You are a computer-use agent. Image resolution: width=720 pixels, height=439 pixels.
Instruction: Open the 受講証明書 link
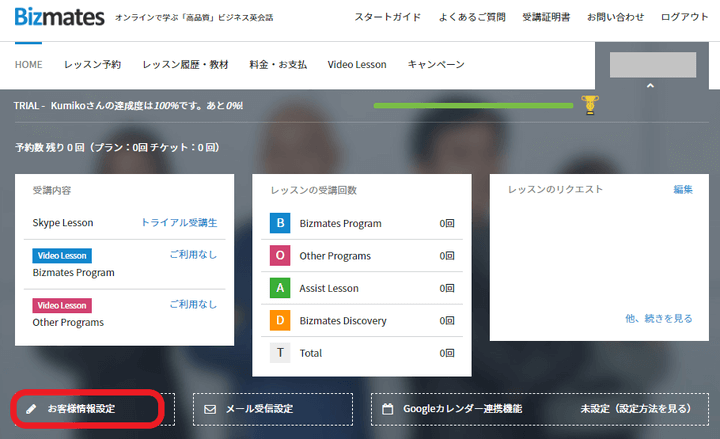546,17
